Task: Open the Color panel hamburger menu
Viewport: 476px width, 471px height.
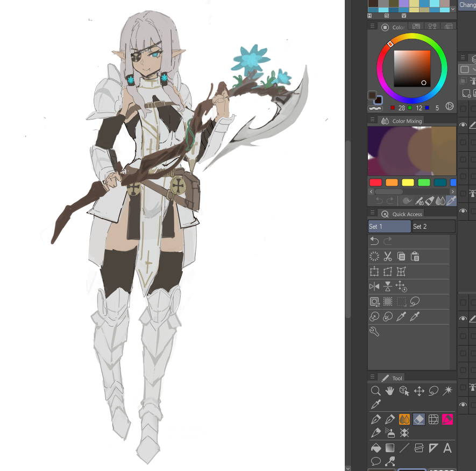Action: (x=372, y=26)
